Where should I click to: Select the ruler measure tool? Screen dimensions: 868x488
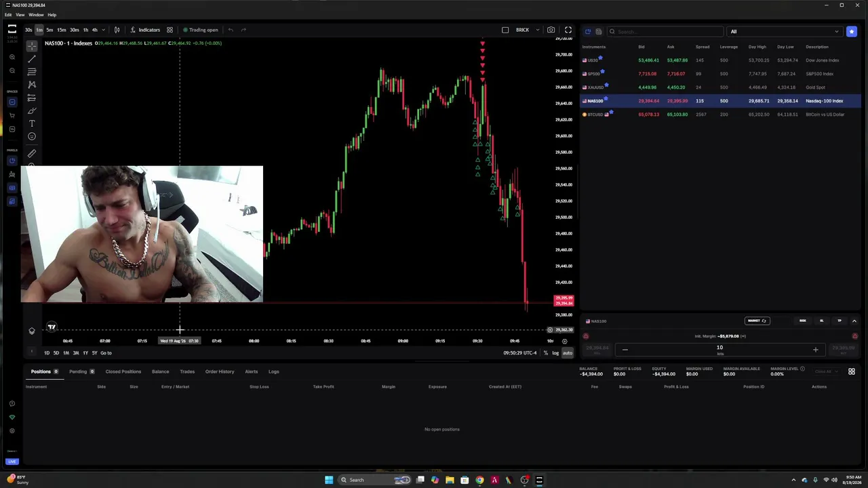click(x=32, y=154)
